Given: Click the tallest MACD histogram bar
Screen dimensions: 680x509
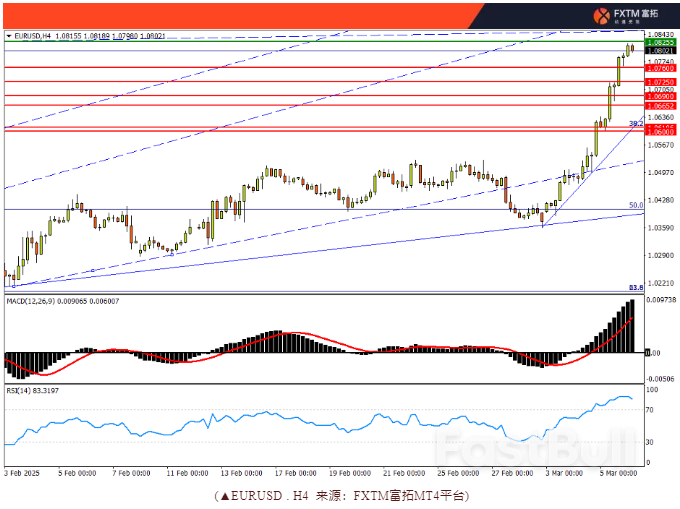Looking at the screenshot, I should (x=632, y=326).
